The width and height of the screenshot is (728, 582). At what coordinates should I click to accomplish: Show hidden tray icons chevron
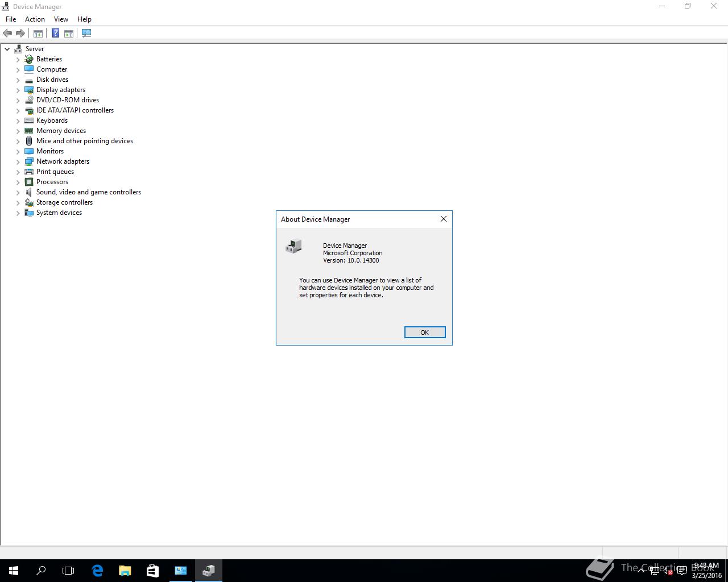(x=641, y=571)
